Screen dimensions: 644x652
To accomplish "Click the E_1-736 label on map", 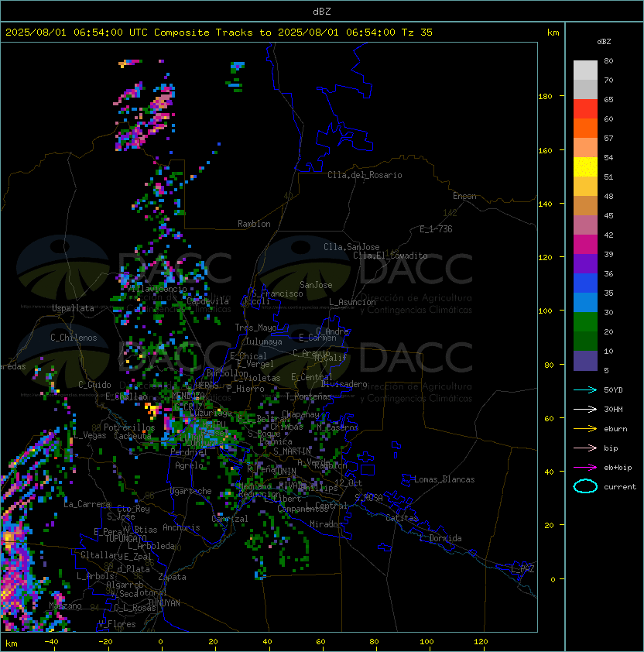I will coord(436,229).
